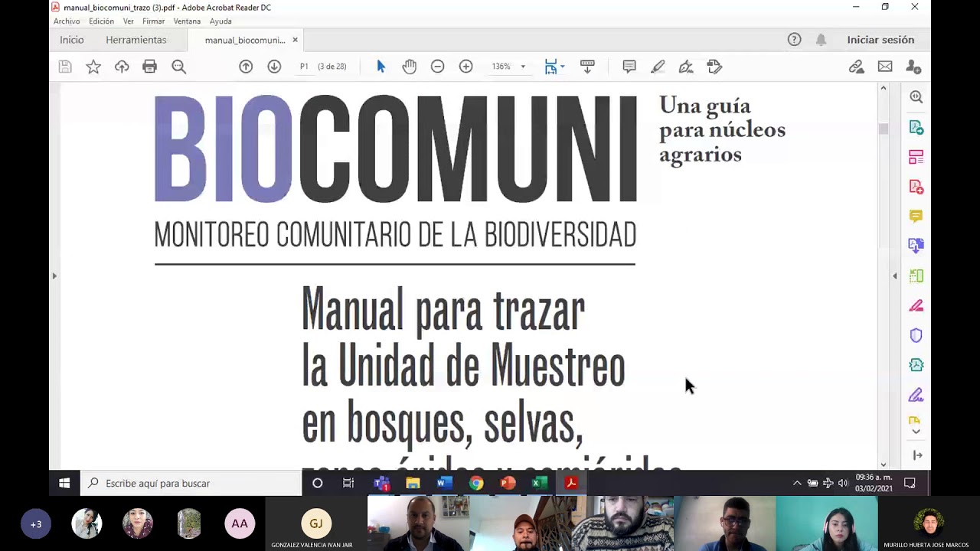Viewport: 980px width, 551px height.
Task: Select the AA participant avatar
Action: coord(240,524)
